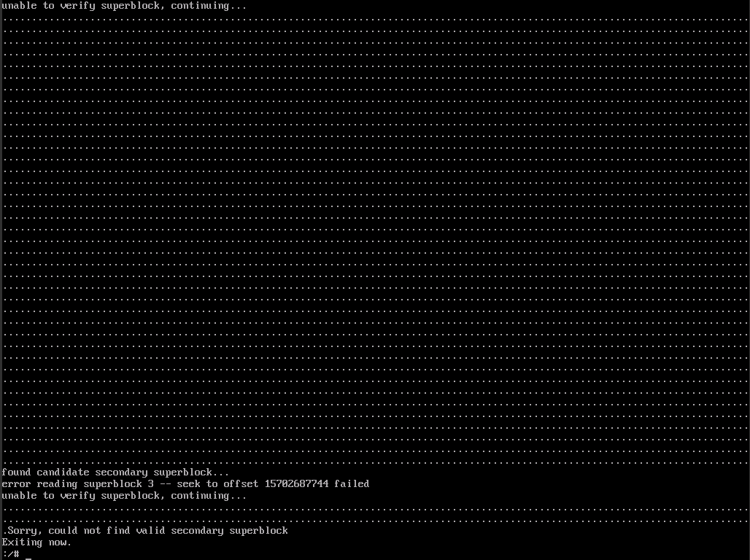The image size is (750, 560).
Task: Click the word "failed" in the error line
Action: point(352,484)
